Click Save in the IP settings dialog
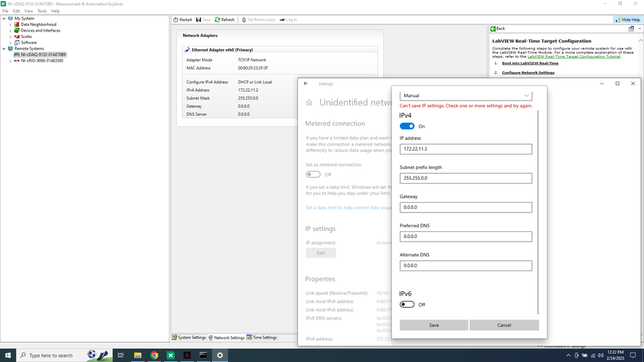 tap(434, 325)
